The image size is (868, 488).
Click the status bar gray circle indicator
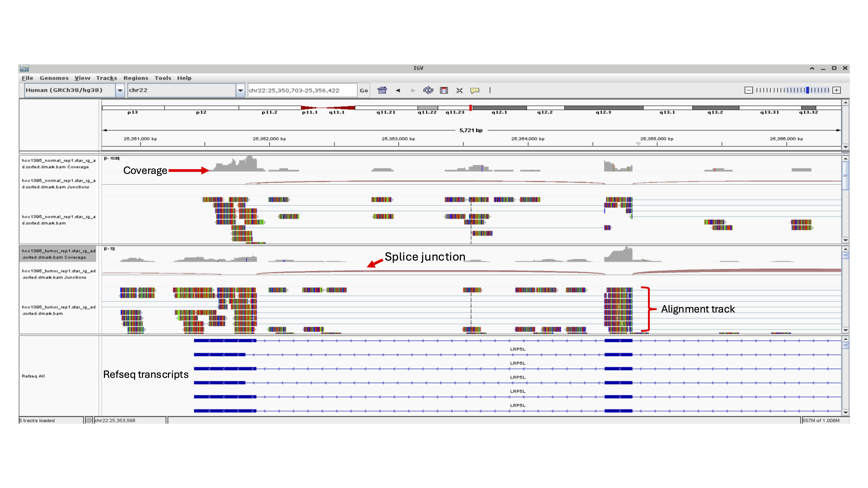[89, 420]
